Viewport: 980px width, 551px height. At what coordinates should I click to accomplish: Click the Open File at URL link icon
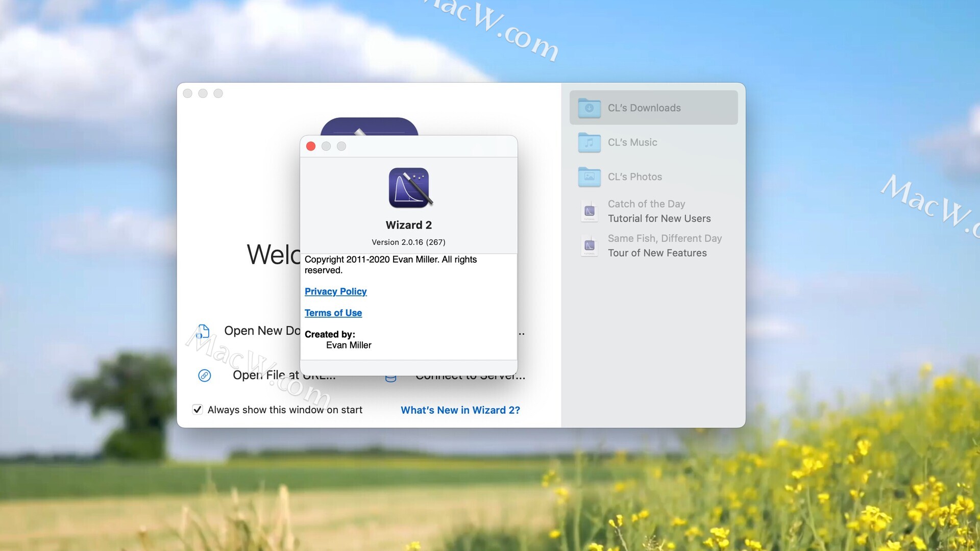point(204,375)
